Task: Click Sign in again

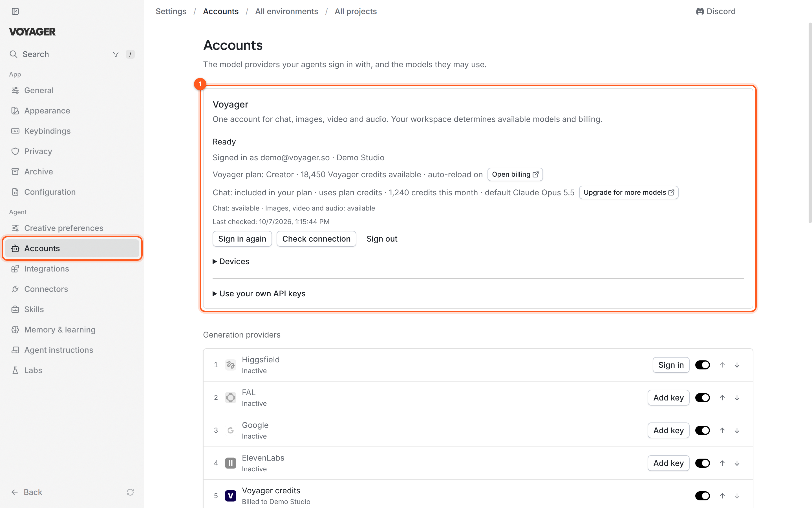Action: click(242, 239)
